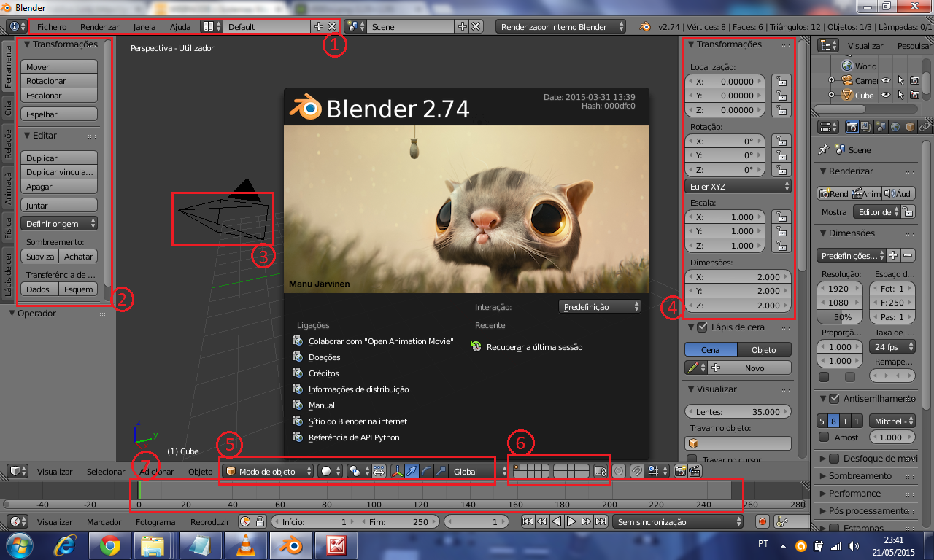Enable snapping with the magnet icon
The image size is (934, 560).
[x=638, y=471]
